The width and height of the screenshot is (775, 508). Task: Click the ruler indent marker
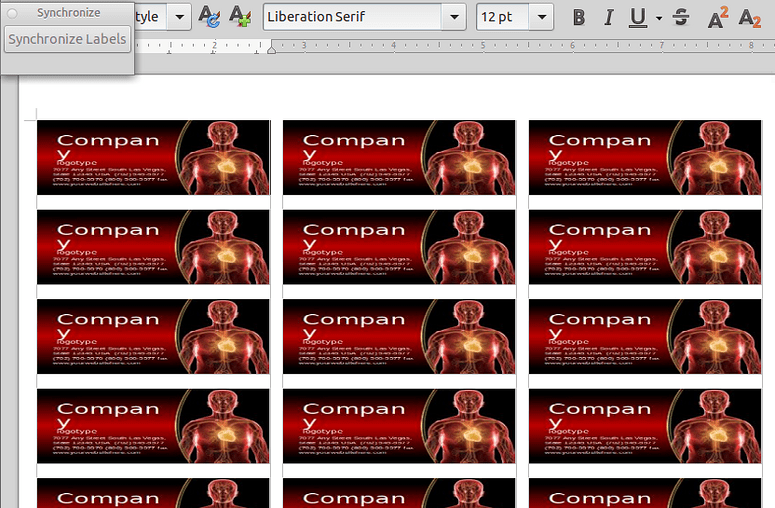tap(271, 48)
